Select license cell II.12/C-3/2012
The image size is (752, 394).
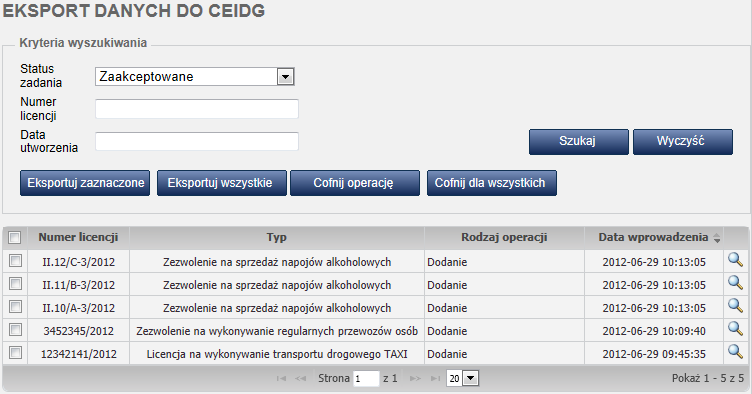click(x=79, y=262)
